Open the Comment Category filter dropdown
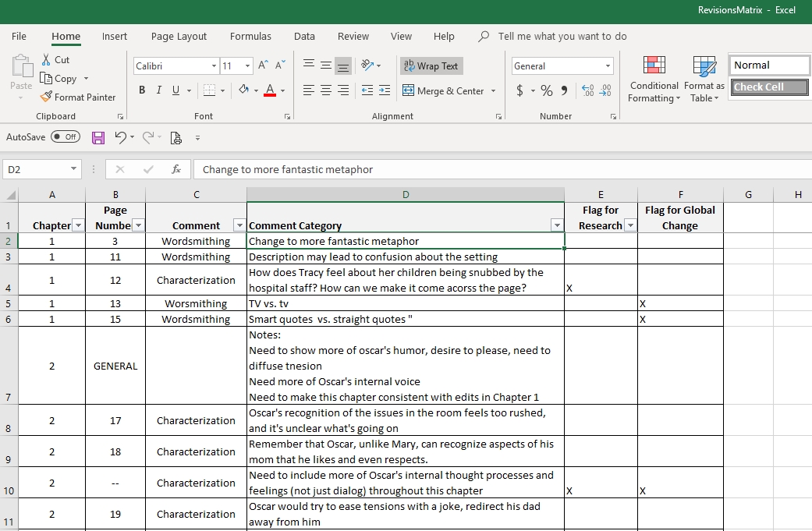The height and width of the screenshot is (531, 812). [x=556, y=225]
